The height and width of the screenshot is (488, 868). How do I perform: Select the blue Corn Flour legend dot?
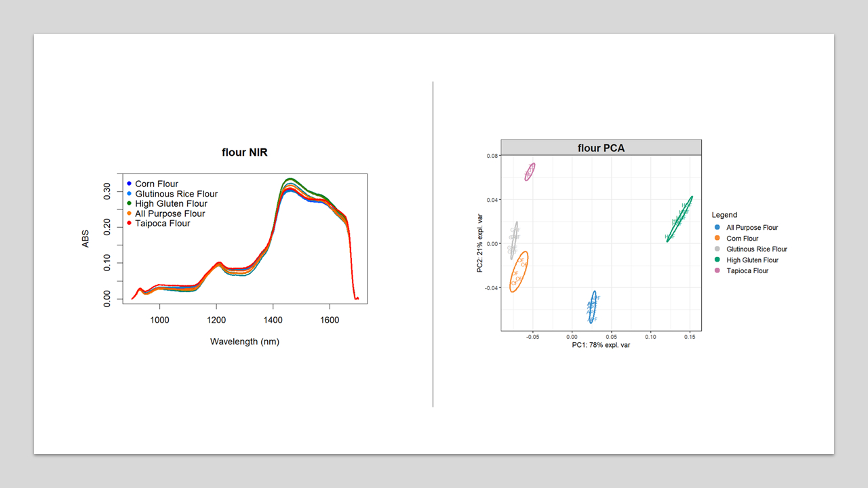[x=129, y=184]
